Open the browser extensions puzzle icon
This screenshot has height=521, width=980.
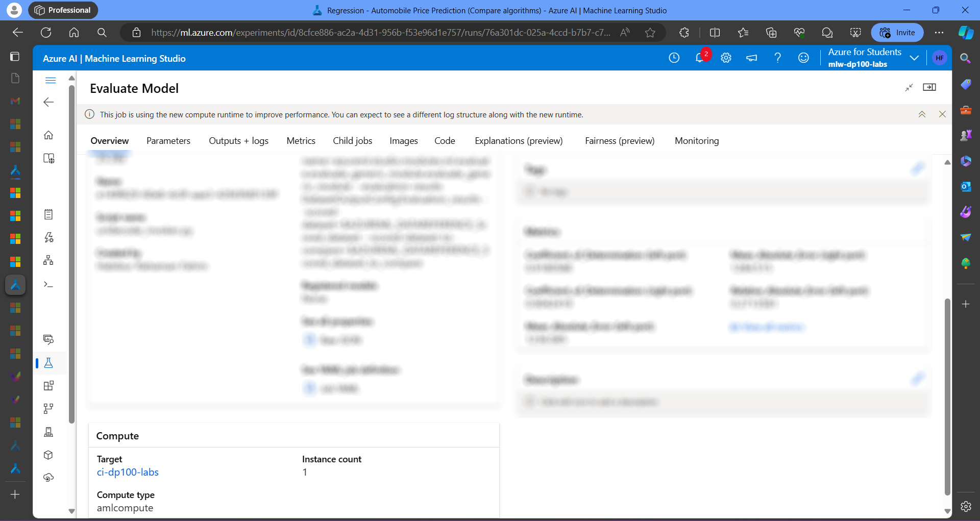click(x=684, y=33)
